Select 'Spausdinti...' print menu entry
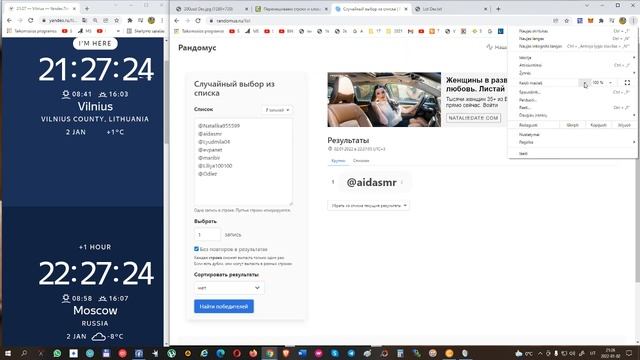This screenshot has width=640, height=360. (x=572, y=92)
